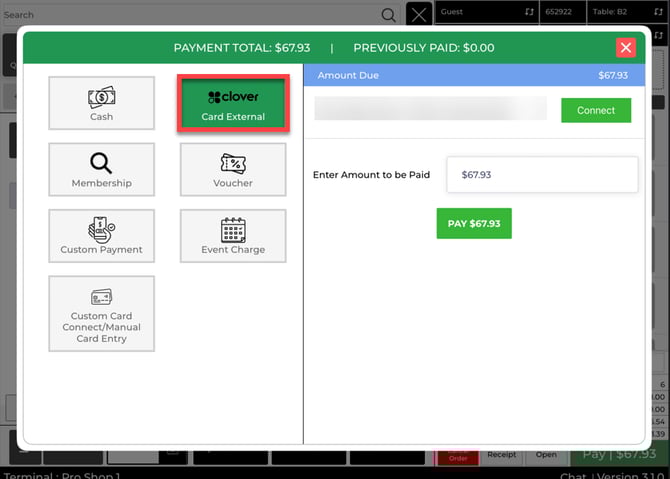The width and height of the screenshot is (670, 479).
Task: Click the Receipt button
Action: pos(501,455)
